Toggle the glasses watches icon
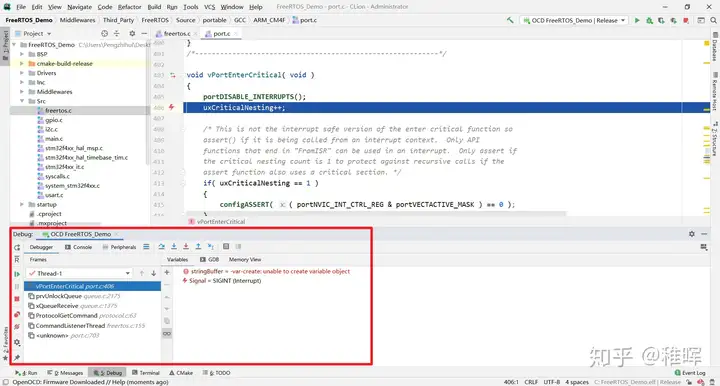The image size is (720, 386). [167, 334]
